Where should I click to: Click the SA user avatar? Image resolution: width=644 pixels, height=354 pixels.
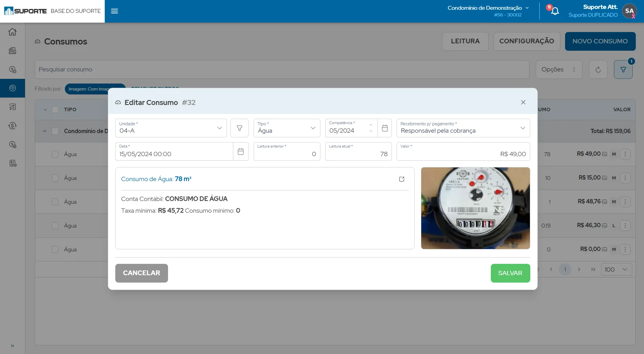(x=629, y=11)
